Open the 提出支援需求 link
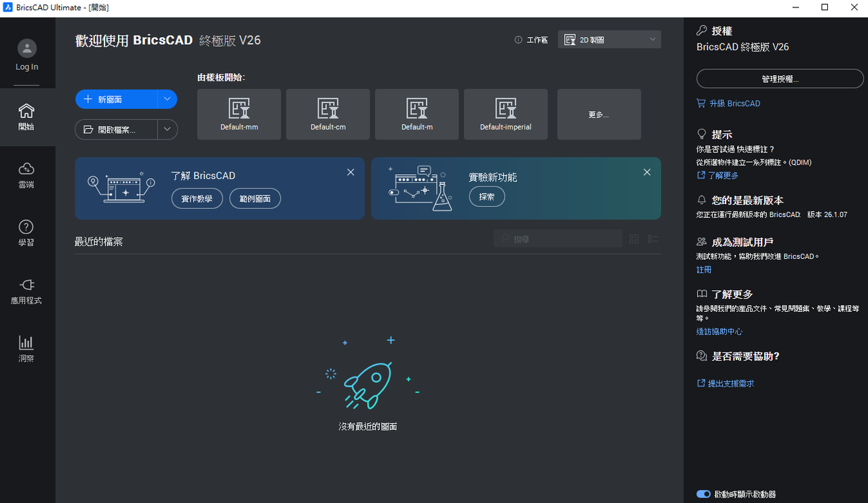 [x=725, y=384]
